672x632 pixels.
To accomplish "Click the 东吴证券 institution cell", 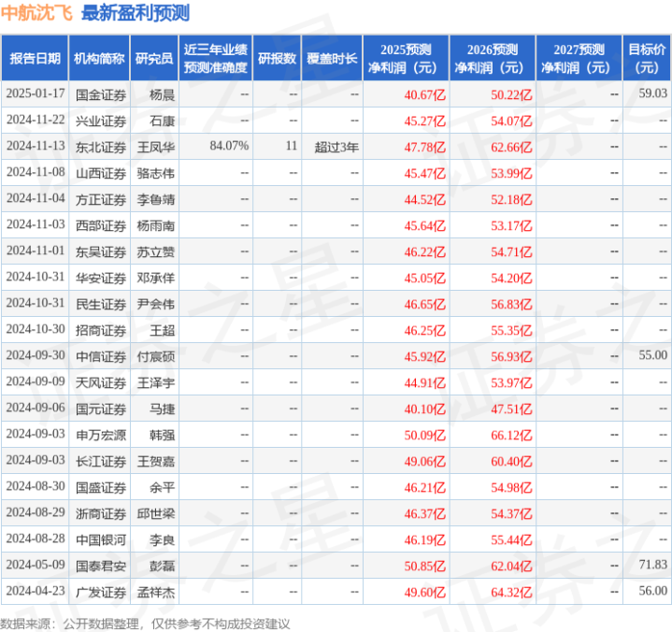I will point(101,251).
